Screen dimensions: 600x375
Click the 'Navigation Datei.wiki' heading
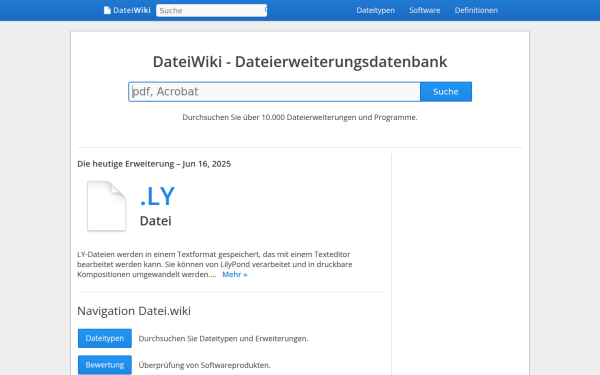point(134,311)
